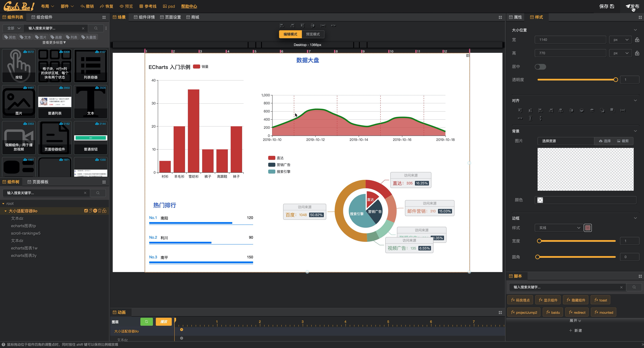The width and height of the screenshot is (644, 348).
Task: Toggle the 矢量图 tag filter
Action: click(x=89, y=37)
